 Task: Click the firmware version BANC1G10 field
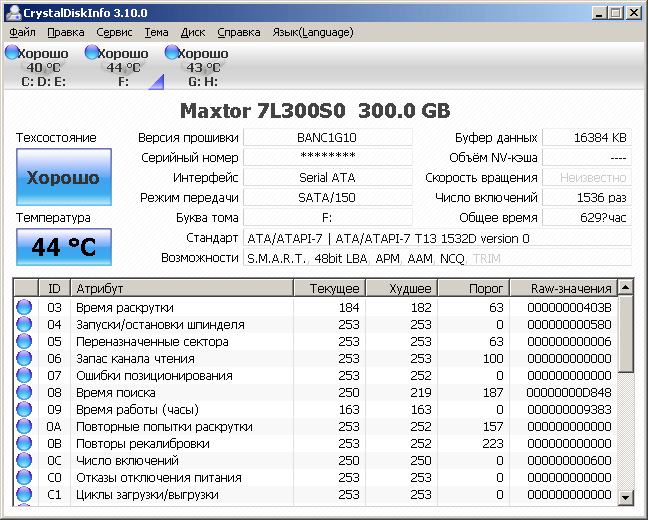(x=327, y=137)
